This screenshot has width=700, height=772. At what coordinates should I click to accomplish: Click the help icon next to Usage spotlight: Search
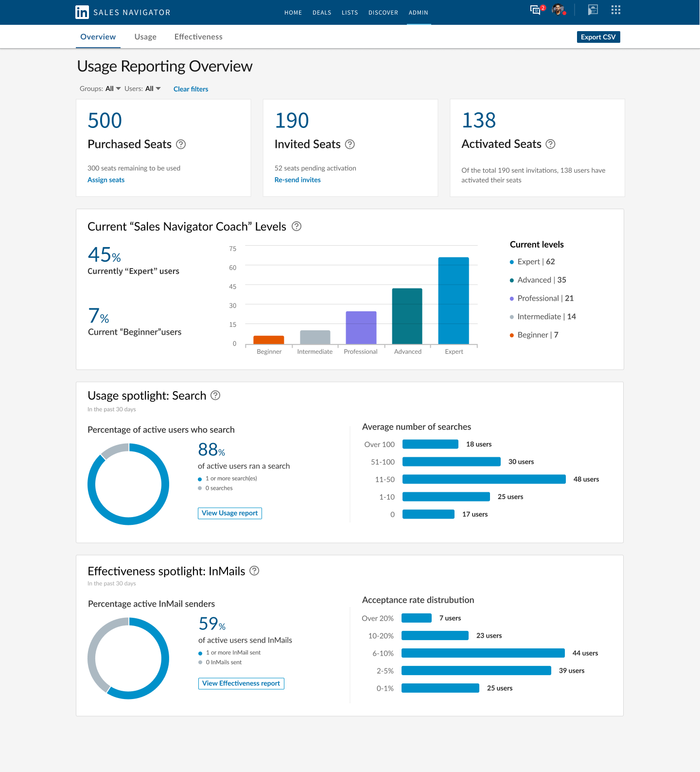(215, 395)
